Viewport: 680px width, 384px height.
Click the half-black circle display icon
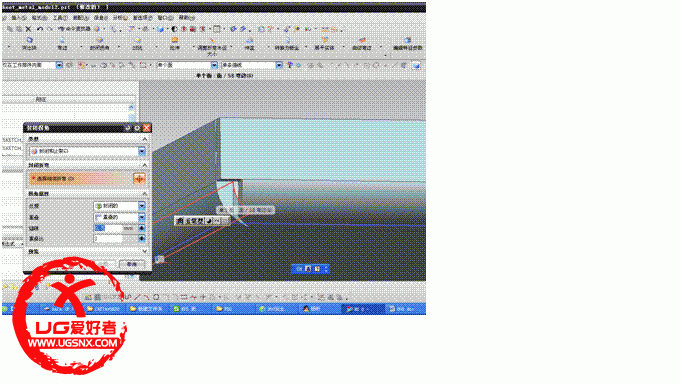tap(174, 29)
